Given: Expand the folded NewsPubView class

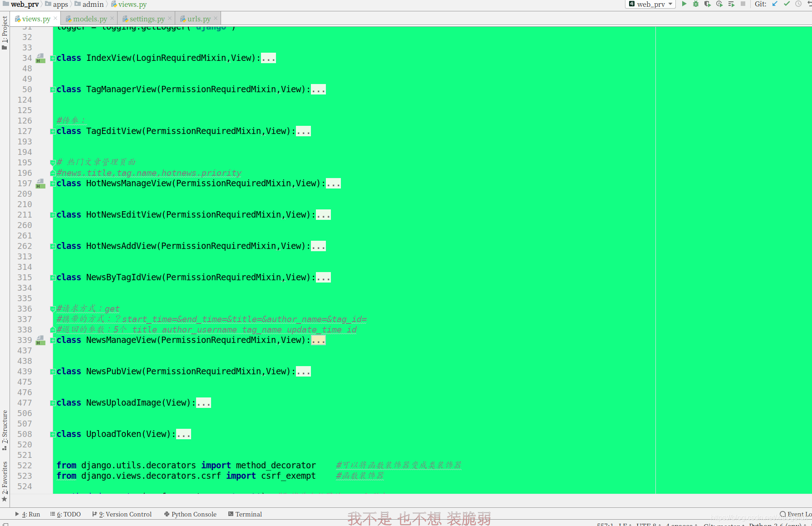Looking at the screenshot, I should pos(53,372).
